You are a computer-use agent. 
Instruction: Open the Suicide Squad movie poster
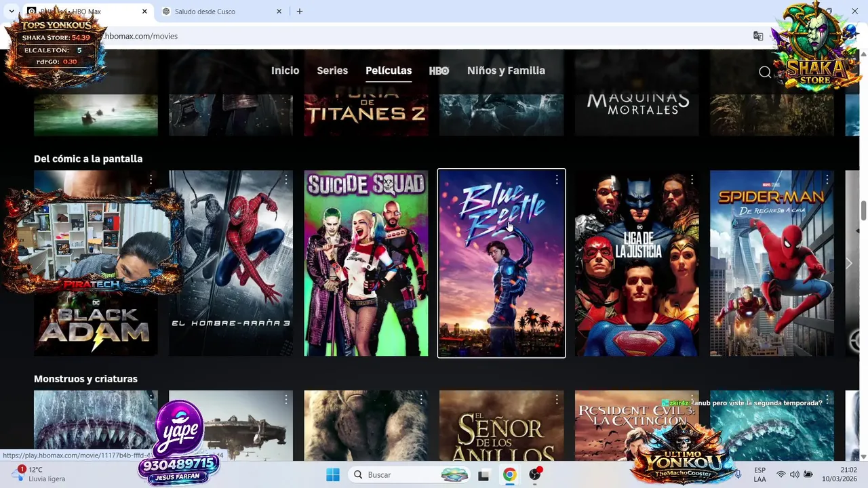click(x=366, y=263)
